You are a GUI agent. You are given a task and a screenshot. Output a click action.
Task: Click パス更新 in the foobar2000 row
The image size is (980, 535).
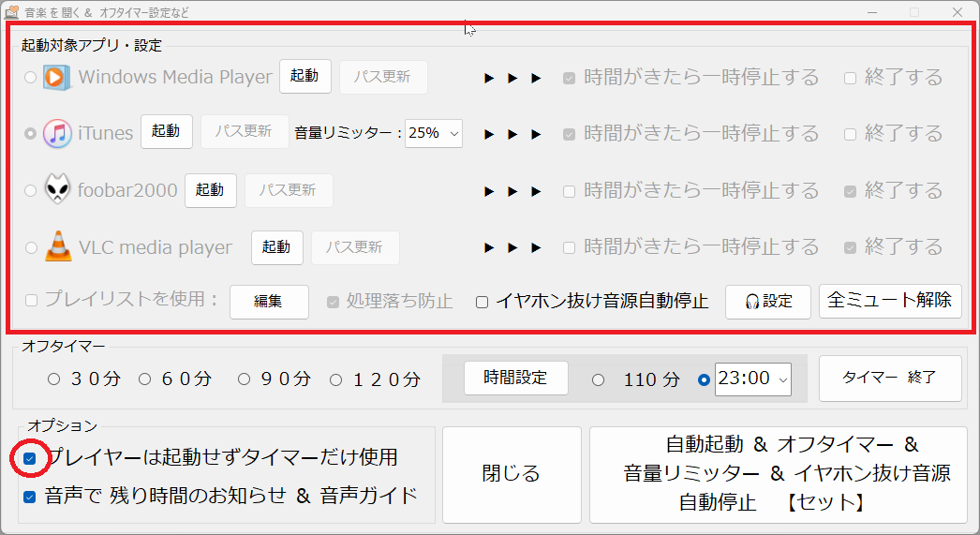click(289, 190)
